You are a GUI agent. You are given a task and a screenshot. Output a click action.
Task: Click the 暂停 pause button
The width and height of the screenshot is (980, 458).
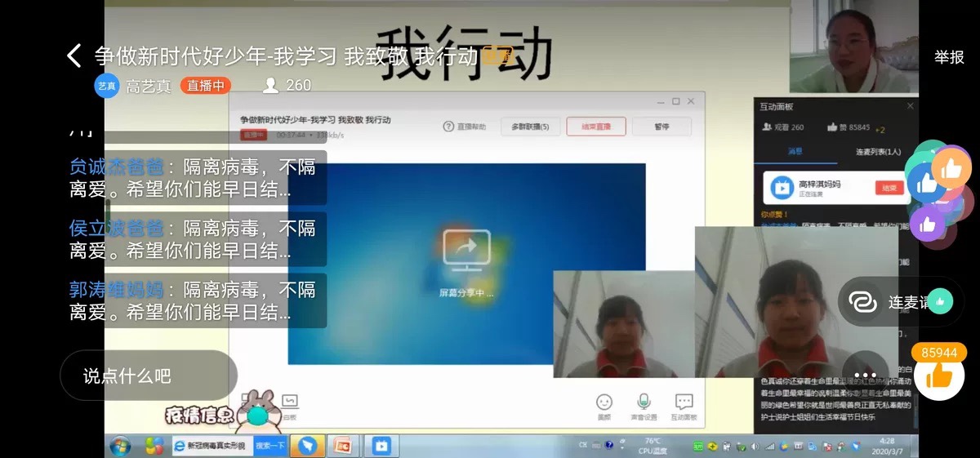661,127
